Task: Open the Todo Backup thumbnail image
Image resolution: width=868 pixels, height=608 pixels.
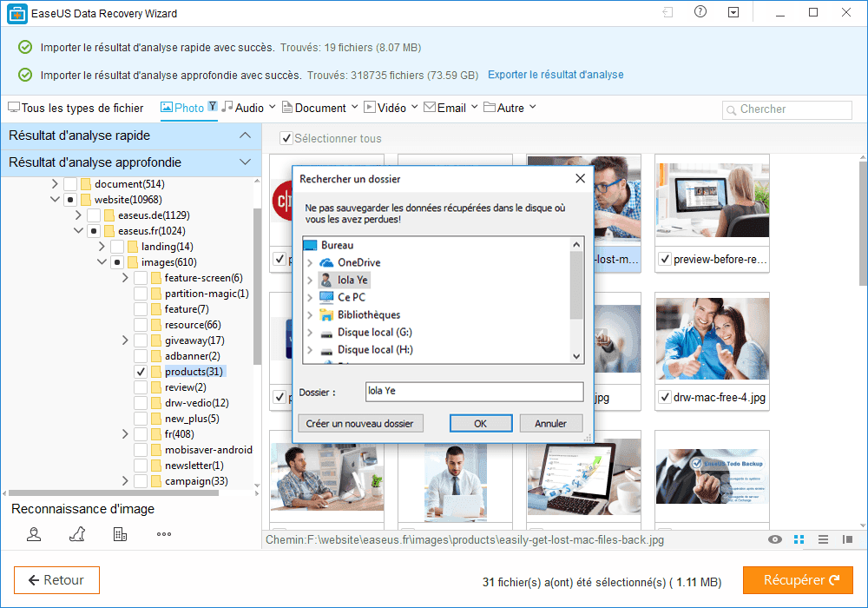Action: 712,476
